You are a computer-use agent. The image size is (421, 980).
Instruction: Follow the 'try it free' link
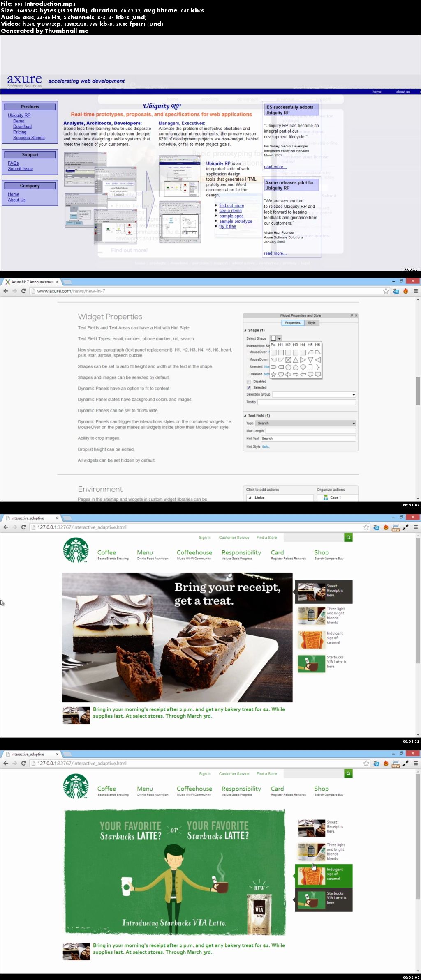[x=227, y=226]
